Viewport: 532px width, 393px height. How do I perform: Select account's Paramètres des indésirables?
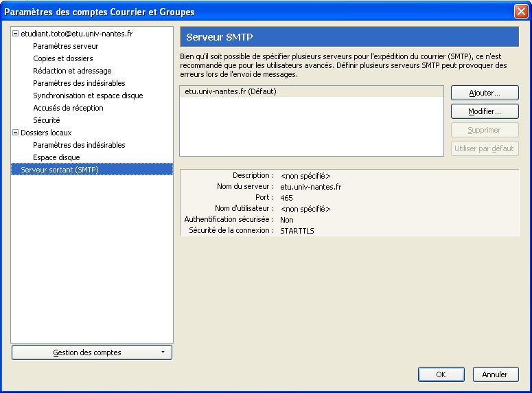click(x=79, y=83)
